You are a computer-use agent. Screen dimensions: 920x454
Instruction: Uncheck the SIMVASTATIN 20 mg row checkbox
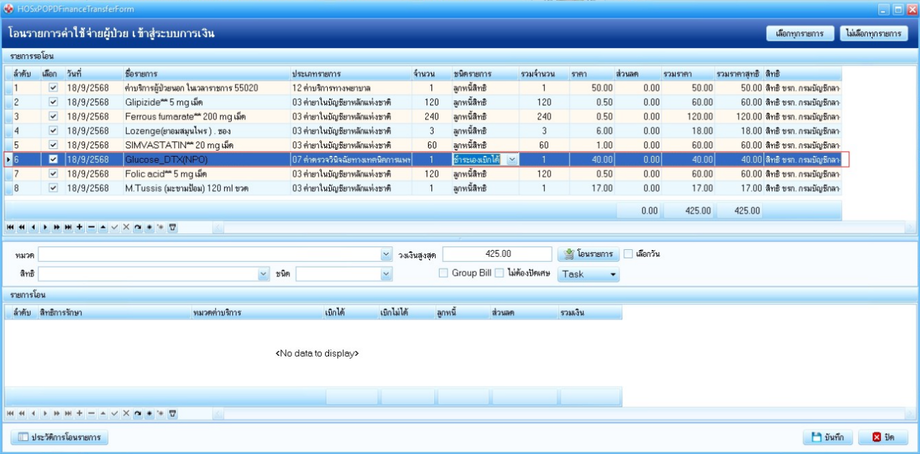(53, 145)
